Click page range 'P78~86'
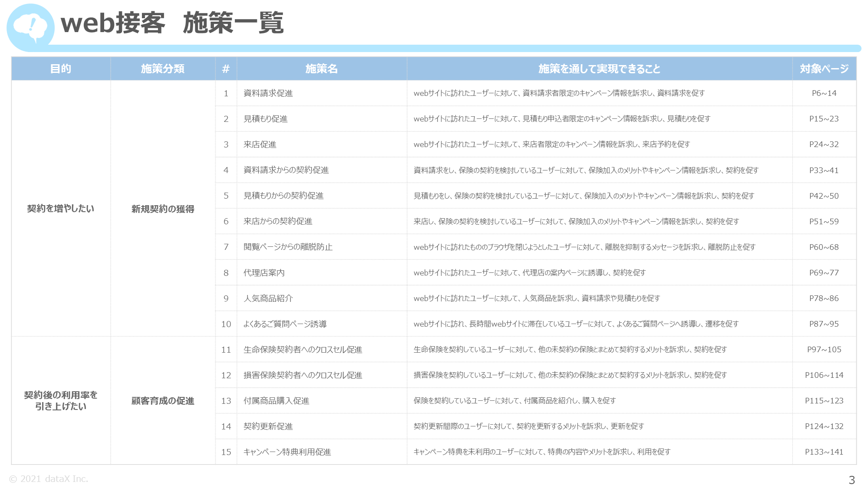This screenshot has height=488, width=868. point(824,298)
